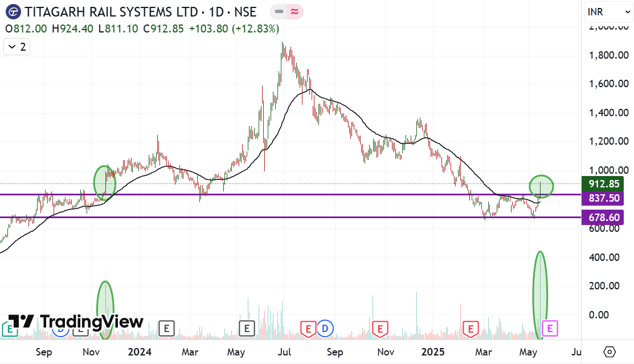Click the fully visible blue D dividend marker before Sep 2024

[x=325, y=329]
